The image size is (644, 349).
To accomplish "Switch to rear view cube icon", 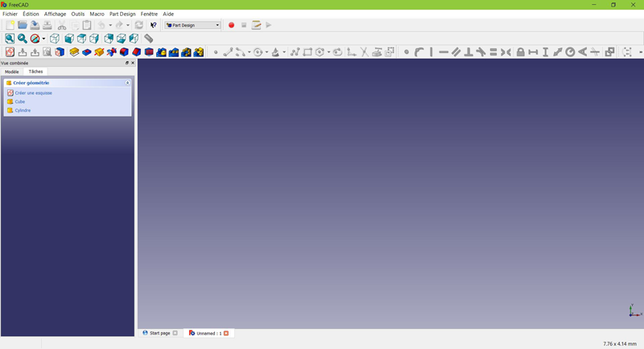I will (x=109, y=39).
